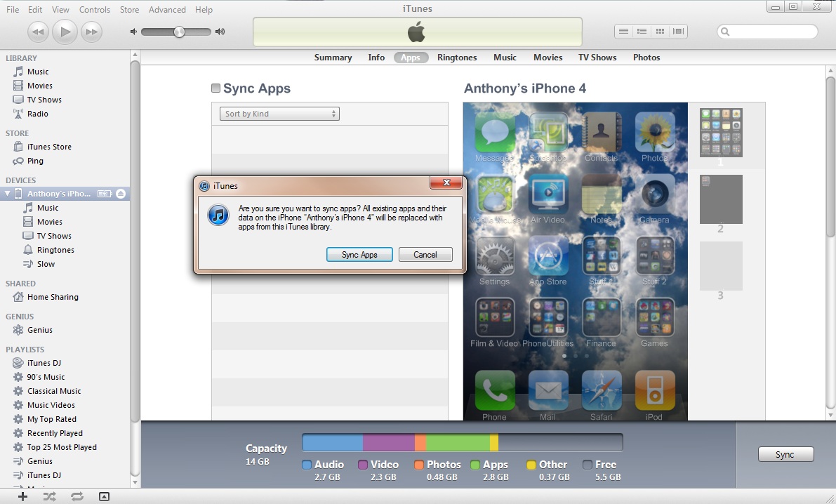Screen dimensions: 836x504
Task: Click the low volume speaker icon
Action: [x=133, y=32]
